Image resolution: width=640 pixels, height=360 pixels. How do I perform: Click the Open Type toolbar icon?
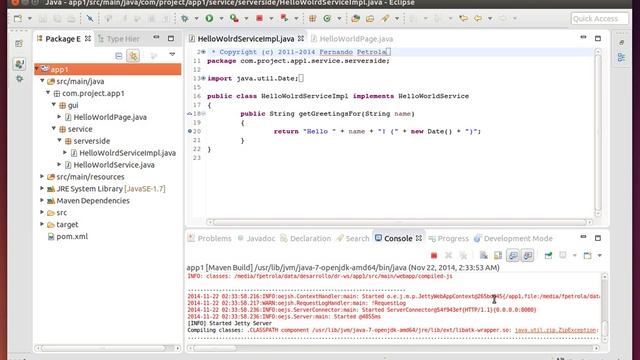356,18
